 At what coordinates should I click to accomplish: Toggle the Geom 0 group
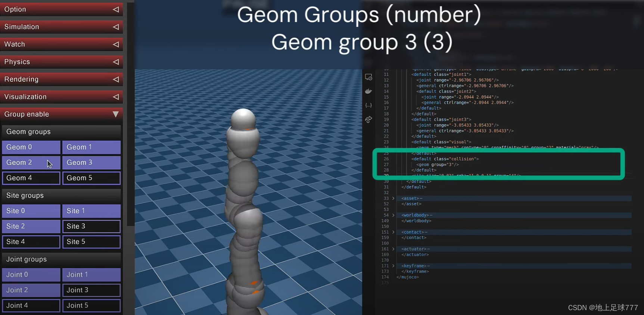click(31, 147)
